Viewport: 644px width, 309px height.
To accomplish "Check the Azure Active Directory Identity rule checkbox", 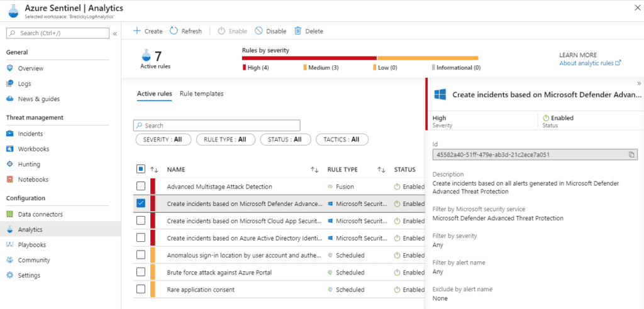I will coord(140,237).
